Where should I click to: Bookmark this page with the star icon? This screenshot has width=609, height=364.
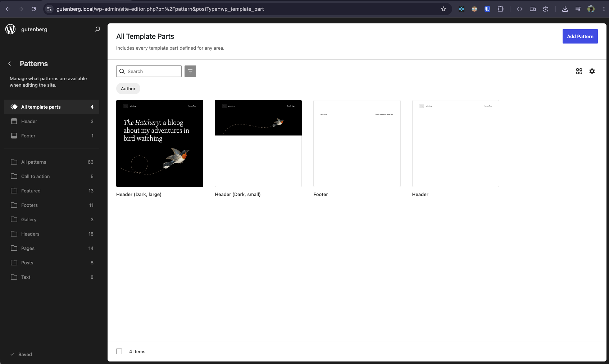click(444, 9)
